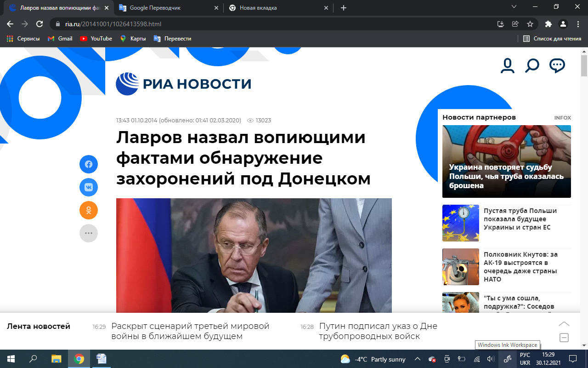This screenshot has height=368, width=588.
Task: Show hidden system tray icons chevron
Action: 417,359
